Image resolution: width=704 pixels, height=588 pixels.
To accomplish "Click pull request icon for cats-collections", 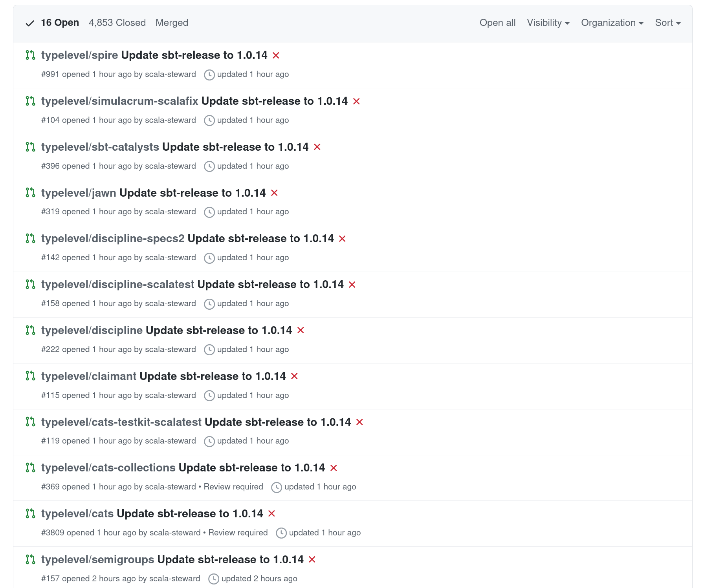I will tap(30, 467).
